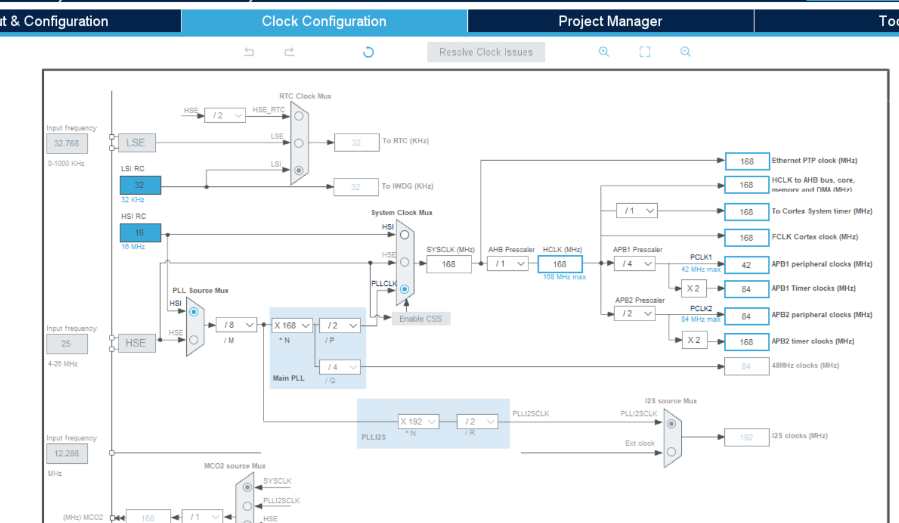Open APB1 Prescaler dropdown

point(635,264)
